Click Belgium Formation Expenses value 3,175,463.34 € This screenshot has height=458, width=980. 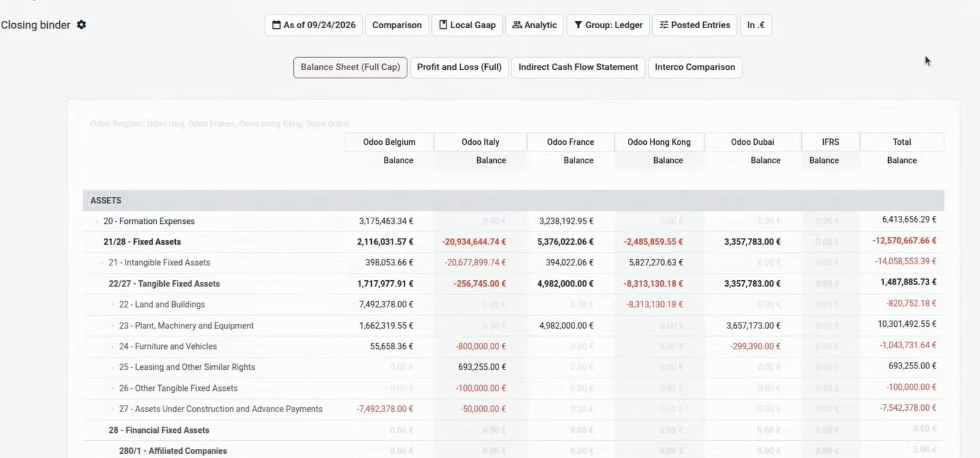point(386,221)
